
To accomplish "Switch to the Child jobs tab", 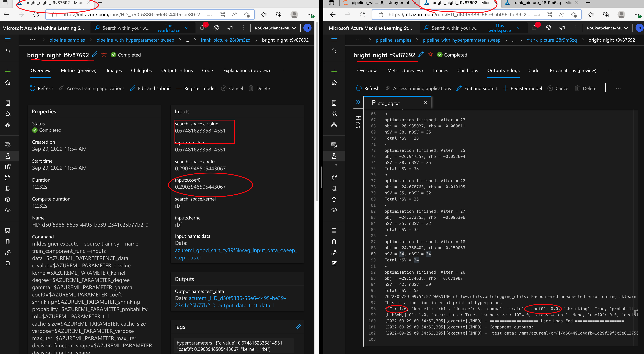I will pyautogui.click(x=141, y=70).
